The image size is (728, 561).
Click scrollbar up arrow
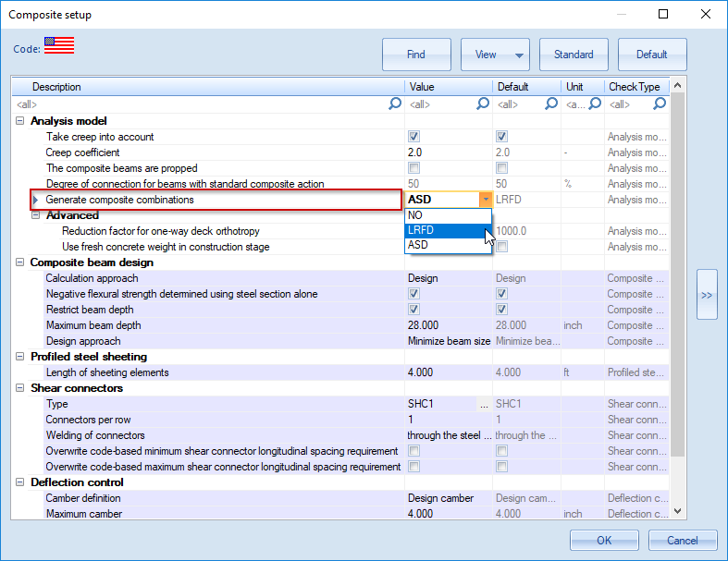(677, 87)
